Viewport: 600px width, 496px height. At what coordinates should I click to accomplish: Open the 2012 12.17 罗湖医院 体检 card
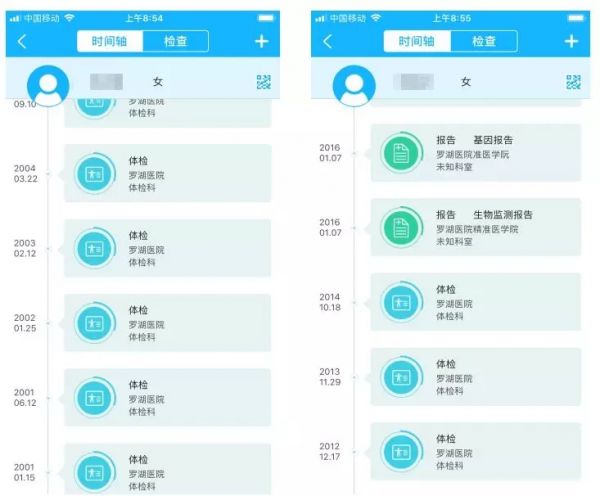(476, 451)
